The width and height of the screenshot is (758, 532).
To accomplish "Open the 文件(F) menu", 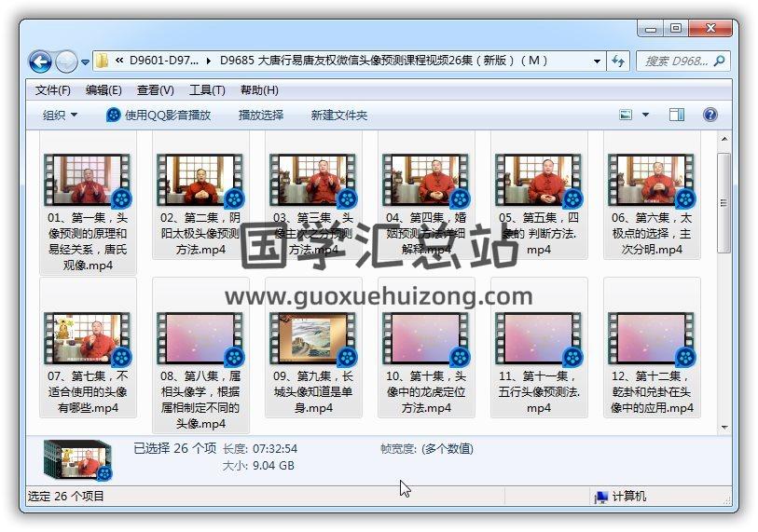I will [x=53, y=90].
